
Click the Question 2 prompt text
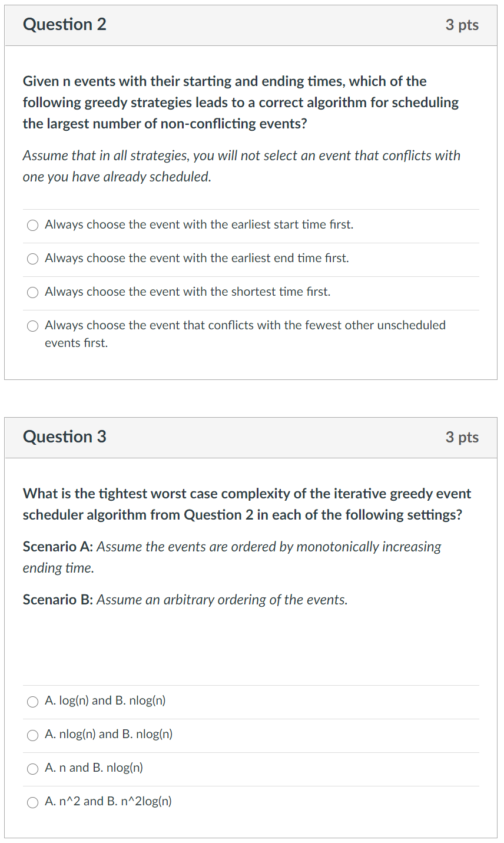click(x=236, y=102)
